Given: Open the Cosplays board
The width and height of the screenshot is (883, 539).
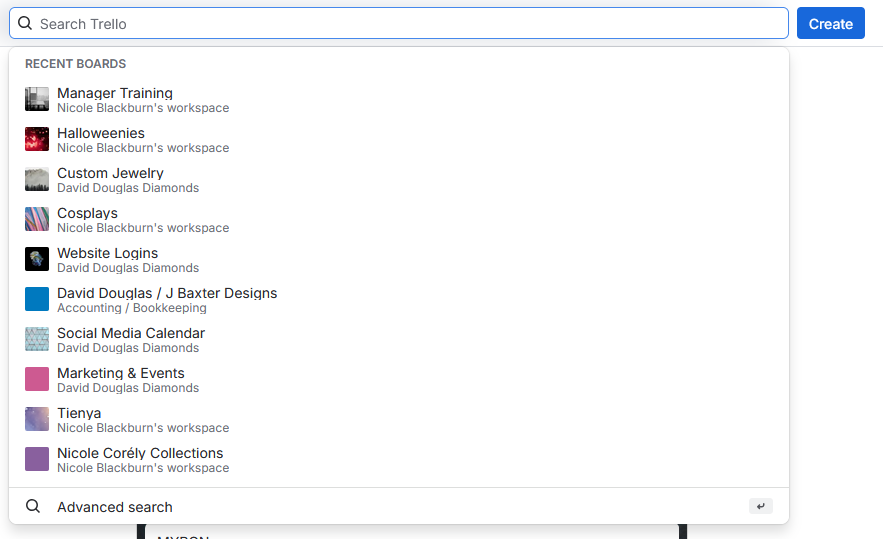Looking at the screenshot, I should point(399,220).
